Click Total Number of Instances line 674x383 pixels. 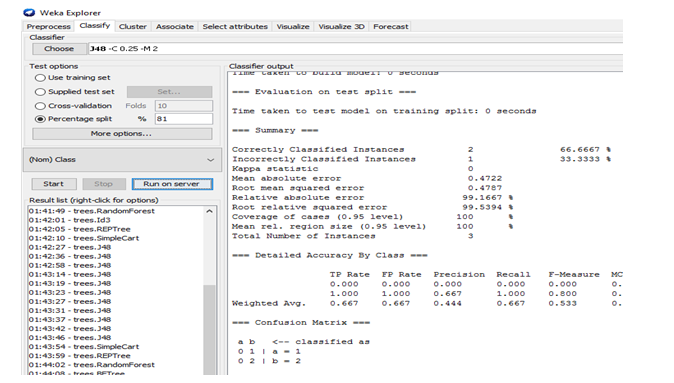point(352,236)
